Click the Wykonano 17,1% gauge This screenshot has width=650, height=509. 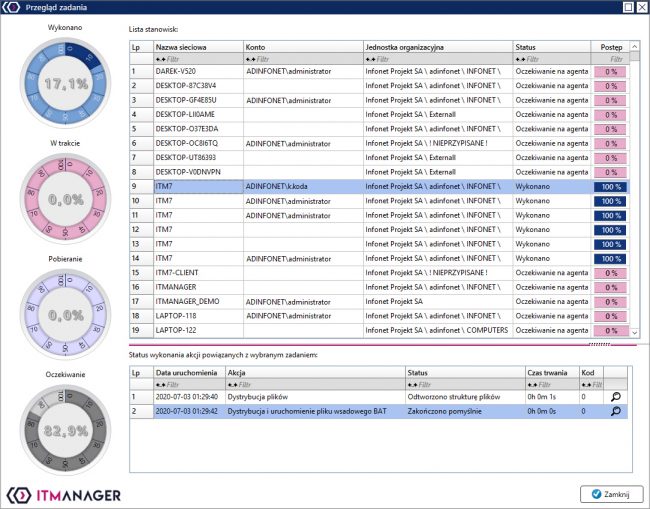[64, 86]
